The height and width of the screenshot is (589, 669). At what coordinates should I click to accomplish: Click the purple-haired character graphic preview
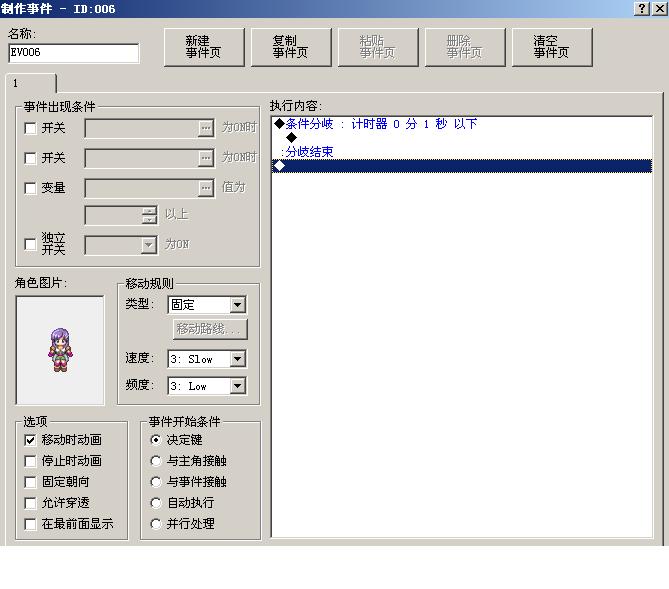(x=60, y=350)
